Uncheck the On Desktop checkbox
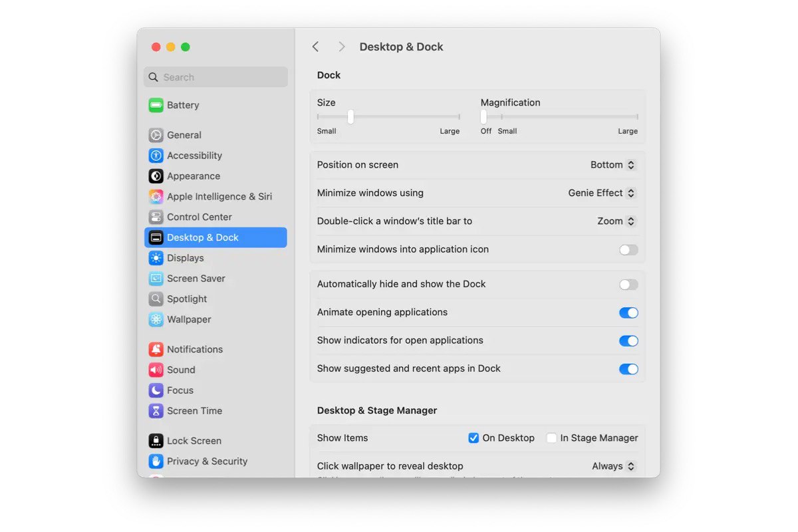 [x=473, y=438]
